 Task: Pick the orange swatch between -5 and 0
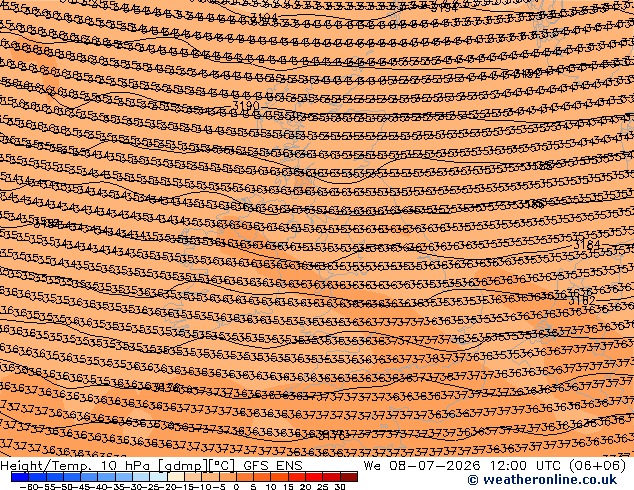pyautogui.click(x=228, y=477)
